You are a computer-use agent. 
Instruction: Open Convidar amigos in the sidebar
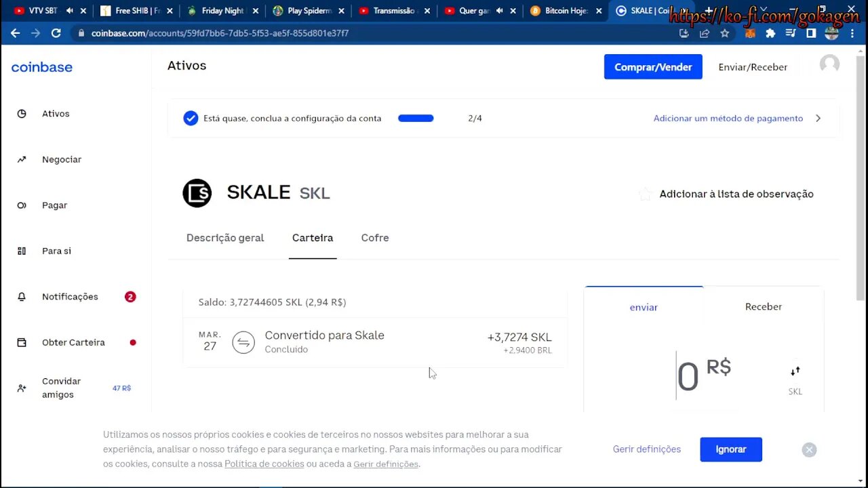pos(61,388)
